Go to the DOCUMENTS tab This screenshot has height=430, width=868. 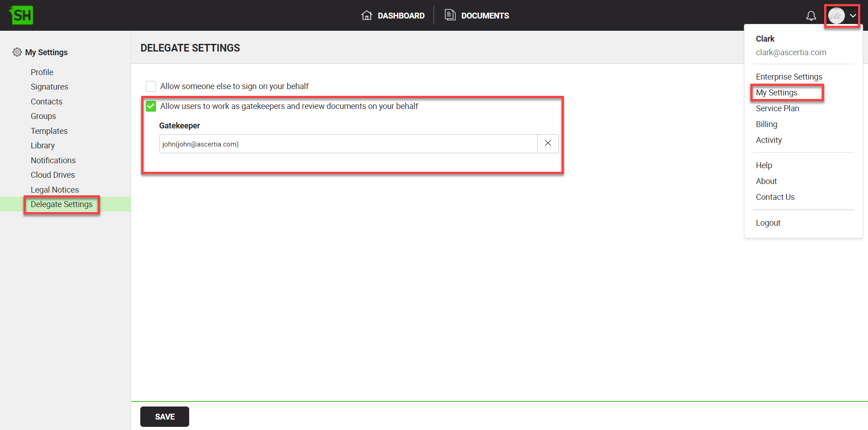pos(485,16)
